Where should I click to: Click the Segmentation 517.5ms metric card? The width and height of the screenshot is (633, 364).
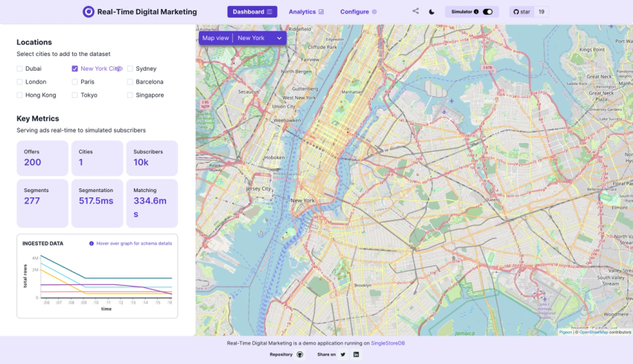pos(98,203)
